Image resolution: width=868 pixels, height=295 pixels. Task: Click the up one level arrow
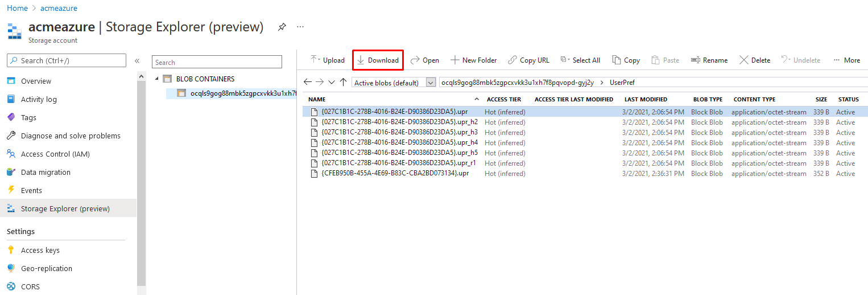[x=343, y=82]
